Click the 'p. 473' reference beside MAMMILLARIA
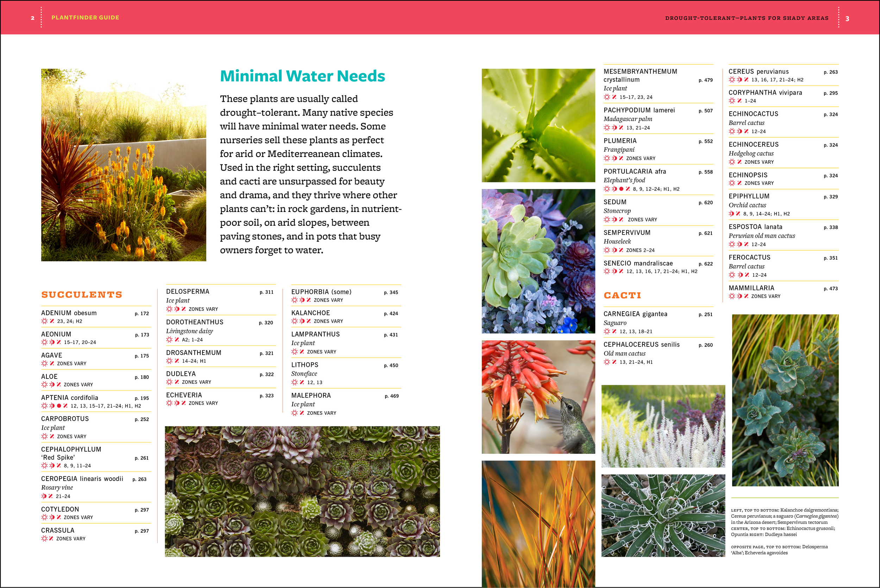Image resolution: width=880 pixels, height=588 pixels. (831, 288)
